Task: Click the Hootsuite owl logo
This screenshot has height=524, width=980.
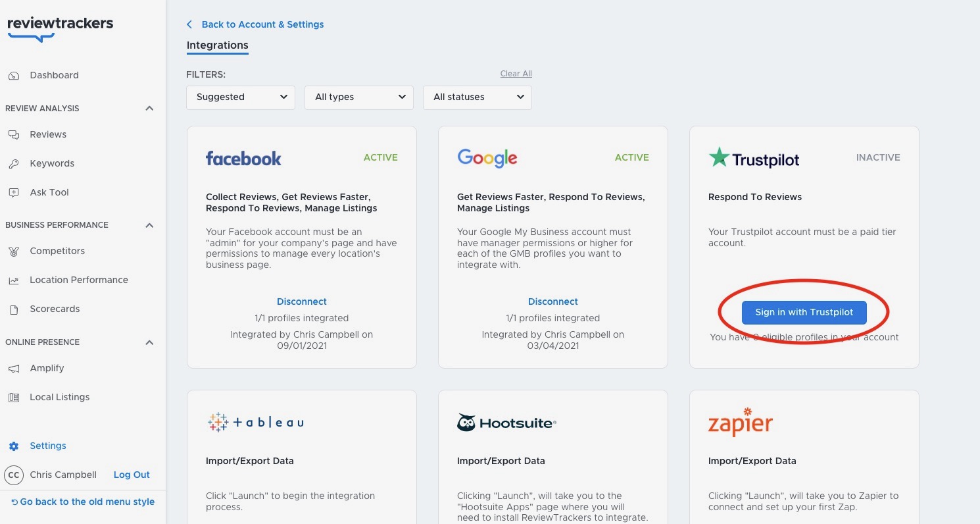Action: click(x=506, y=423)
